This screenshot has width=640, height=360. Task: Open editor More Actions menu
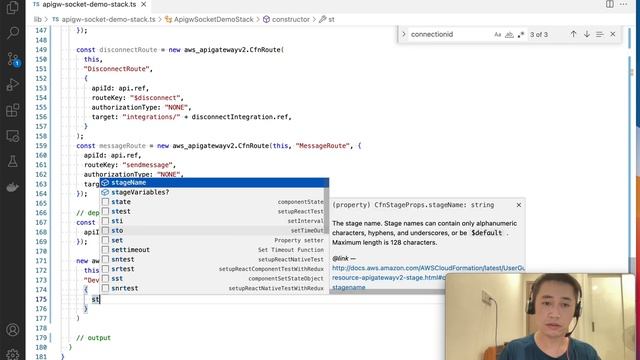tap(623, 4)
